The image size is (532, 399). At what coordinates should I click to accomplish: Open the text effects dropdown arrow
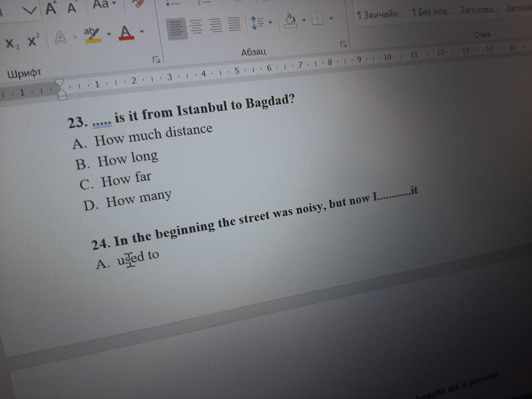pyautogui.click(x=75, y=37)
